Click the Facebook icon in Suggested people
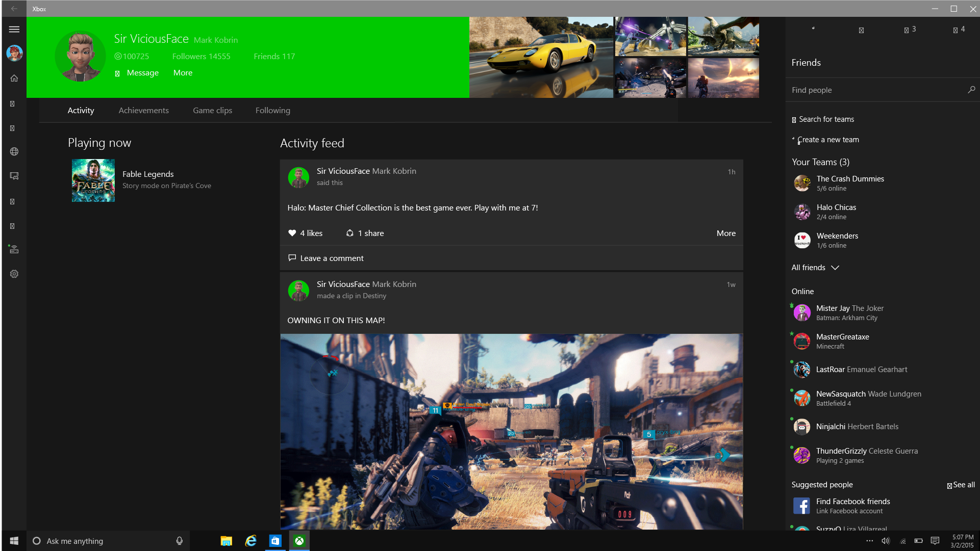 pyautogui.click(x=801, y=506)
